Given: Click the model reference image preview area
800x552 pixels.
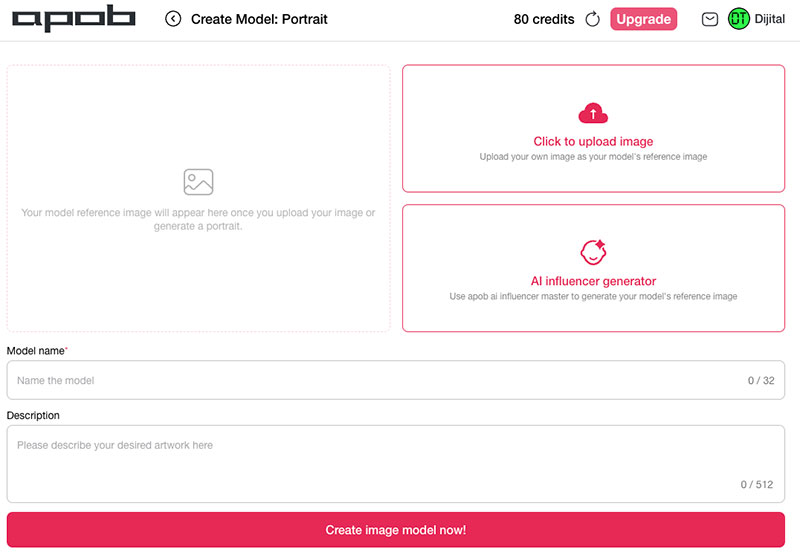Looking at the screenshot, I should 198,198.
